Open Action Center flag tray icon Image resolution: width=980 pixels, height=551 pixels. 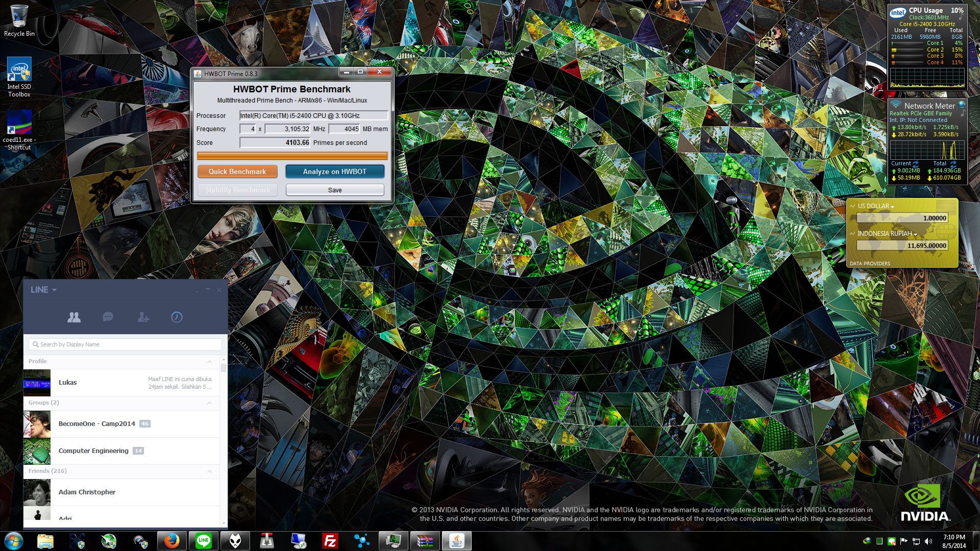click(904, 541)
